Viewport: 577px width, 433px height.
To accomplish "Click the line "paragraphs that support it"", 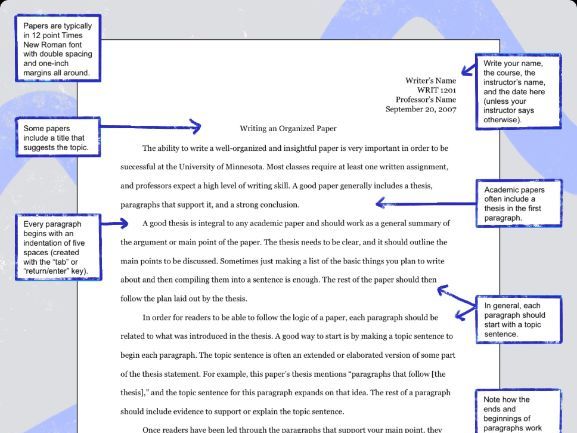I will tap(210, 205).
